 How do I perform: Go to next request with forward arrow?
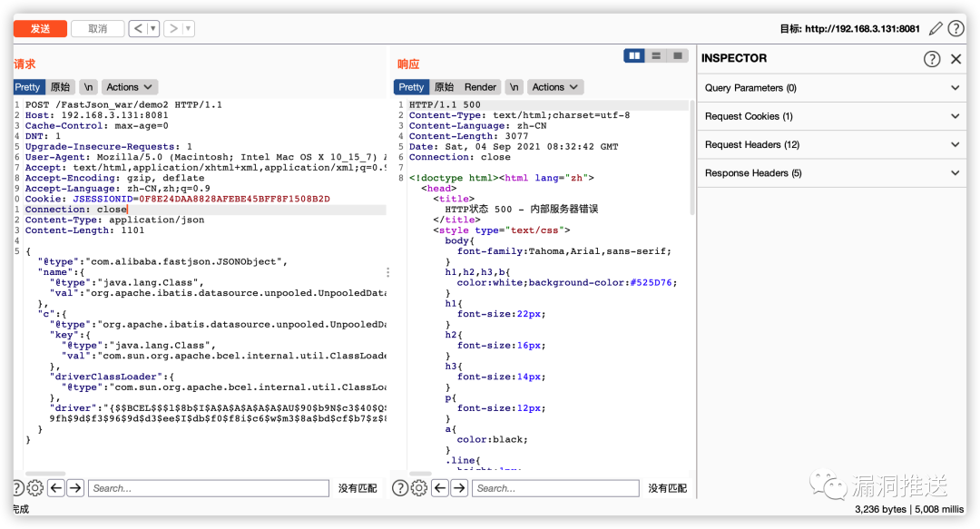[173, 28]
